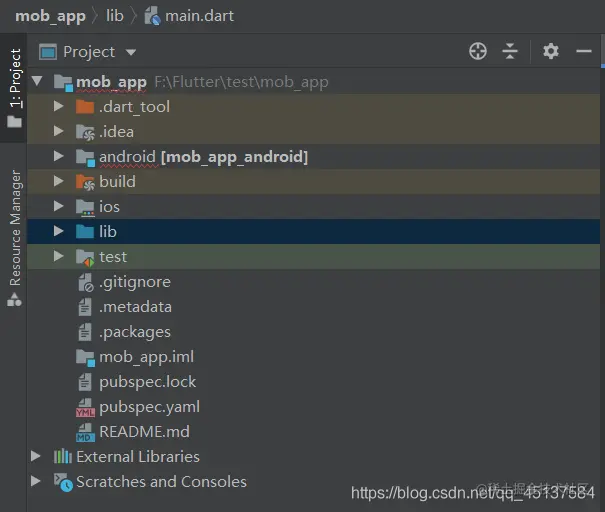Image resolution: width=605 pixels, height=512 pixels.
Task: Click the F:\Flutter\test\mob_app path text
Action: pos(242,82)
